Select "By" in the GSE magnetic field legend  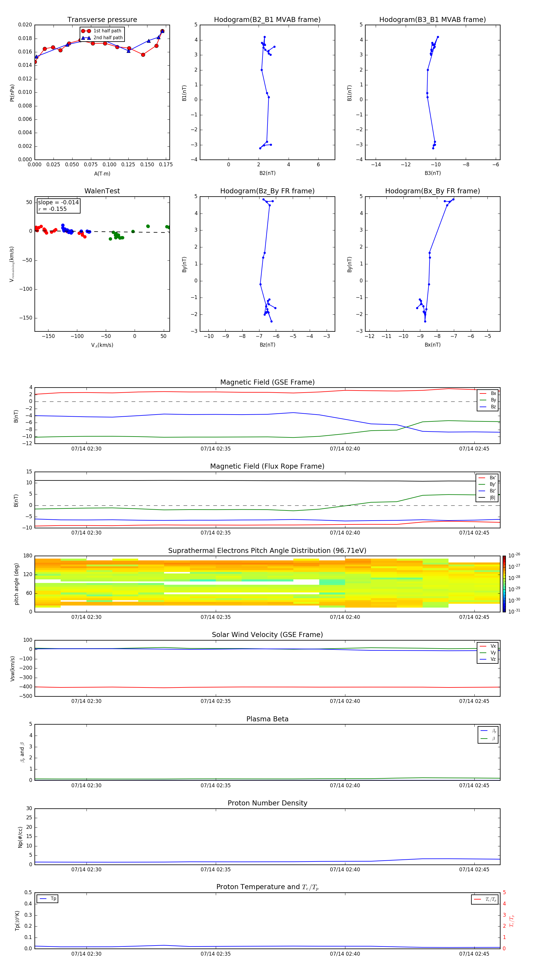click(488, 400)
